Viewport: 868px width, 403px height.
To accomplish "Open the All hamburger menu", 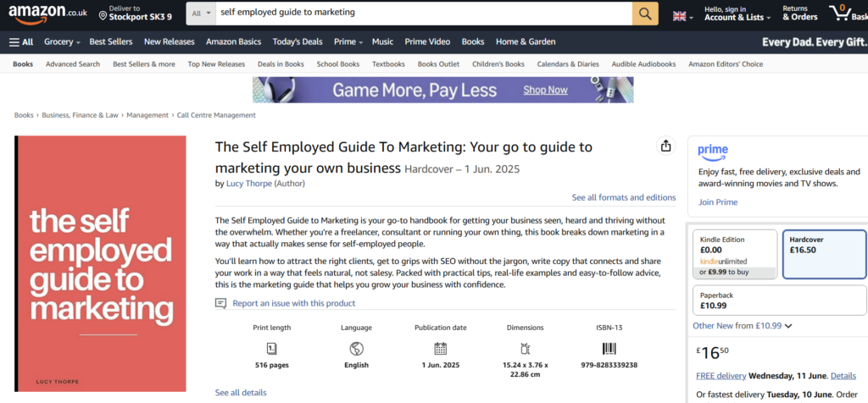I will [x=21, y=42].
